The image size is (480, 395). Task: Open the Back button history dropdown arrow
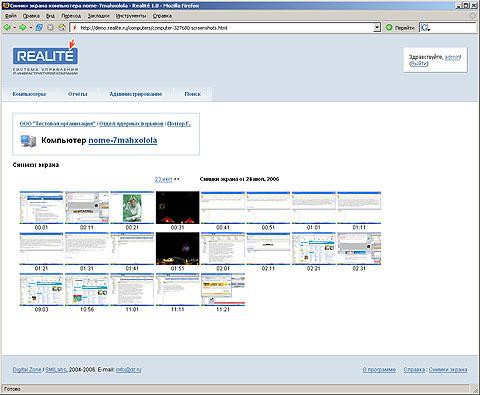(x=15, y=28)
